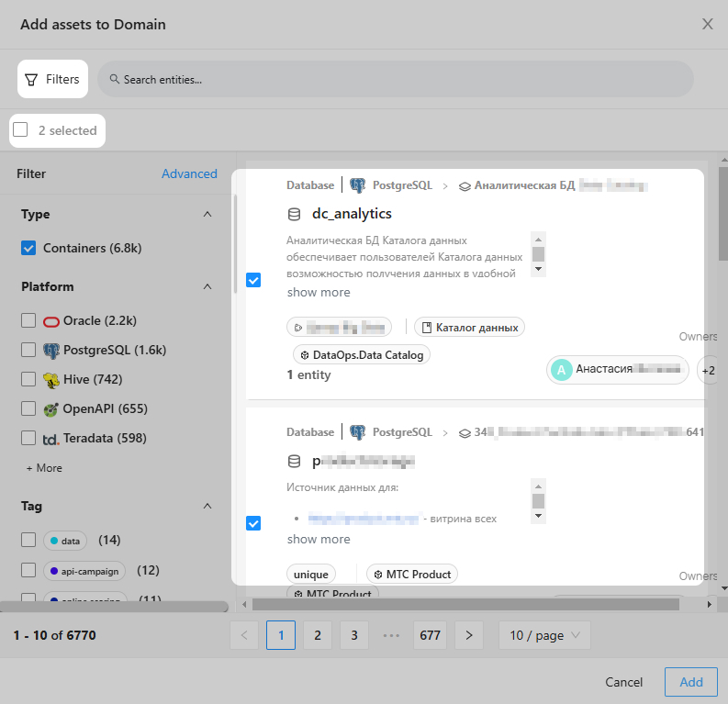728x704 pixels.
Task: Go to next page using arrow icon
Action: click(x=468, y=635)
